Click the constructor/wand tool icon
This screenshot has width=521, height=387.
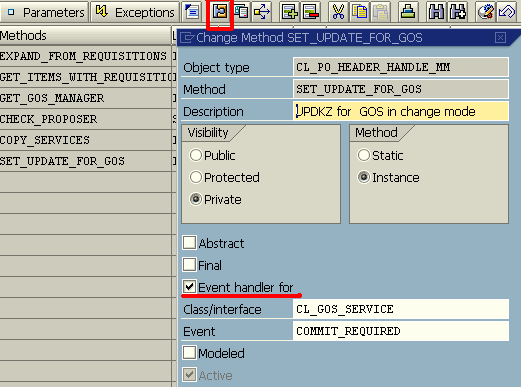pyautogui.click(x=485, y=12)
